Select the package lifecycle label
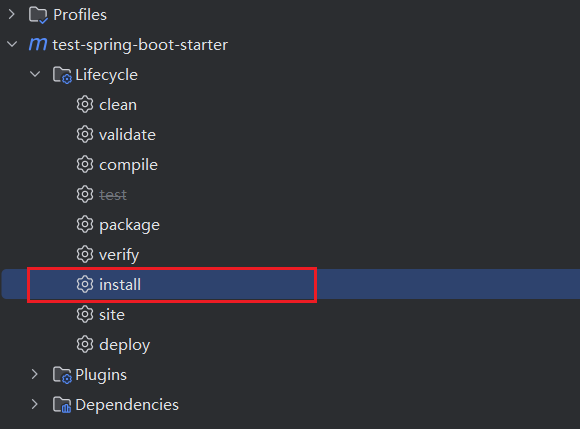Image resolution: width=580 pixels, height=429 pixels. [129, 225]
